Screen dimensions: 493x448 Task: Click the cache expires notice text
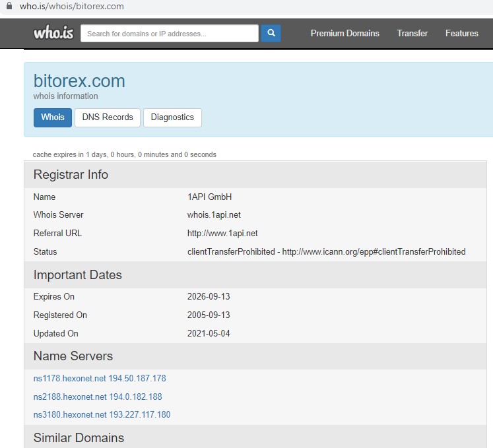click(125, 154)
